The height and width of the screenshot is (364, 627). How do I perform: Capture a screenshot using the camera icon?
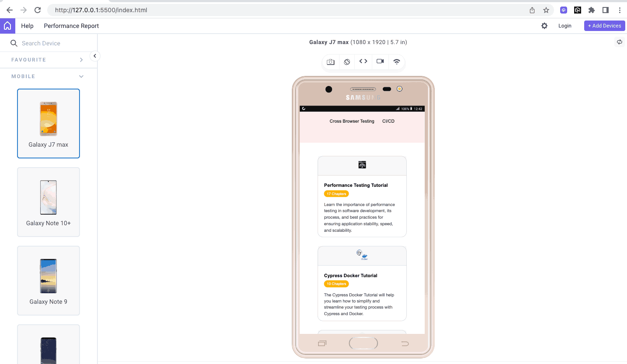point(331,62)
